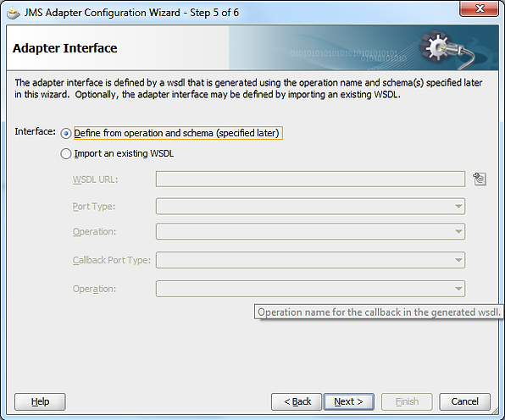Click the Interface label
The image size is (505, 420).
[35, 131]
